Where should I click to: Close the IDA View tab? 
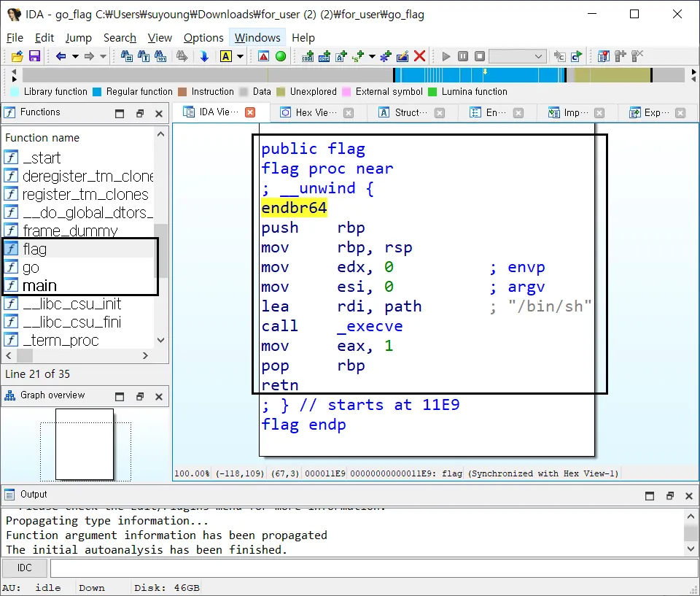[250, 112]
